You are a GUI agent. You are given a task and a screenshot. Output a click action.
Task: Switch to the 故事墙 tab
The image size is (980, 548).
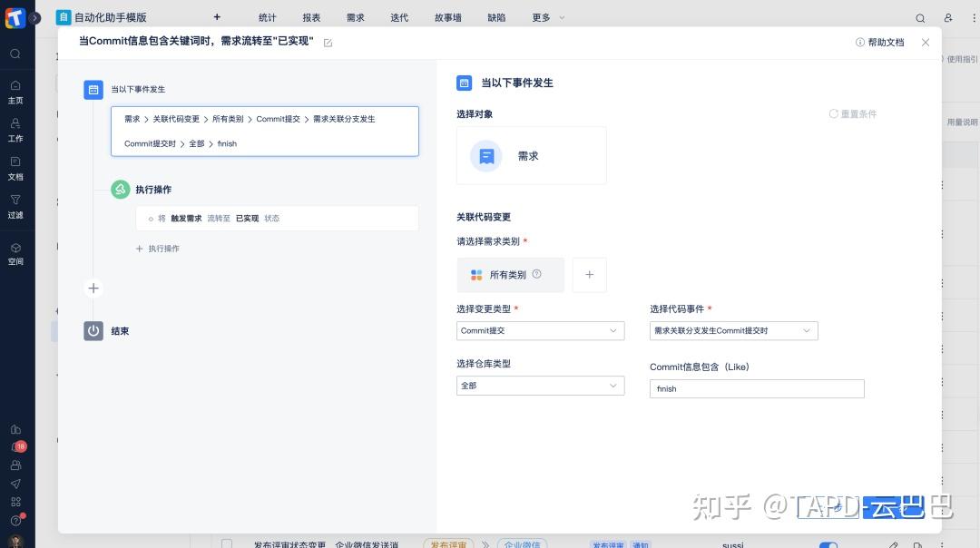pos(447,17)
